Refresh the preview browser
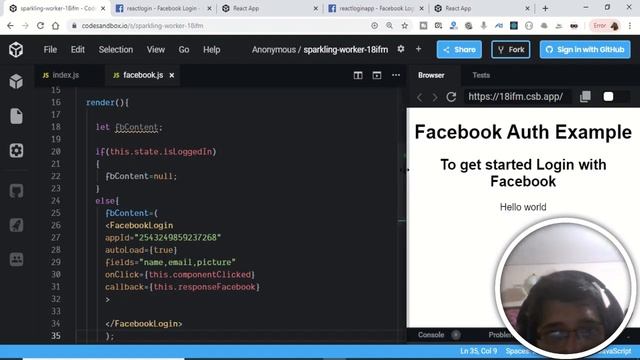 coord(451,97)
